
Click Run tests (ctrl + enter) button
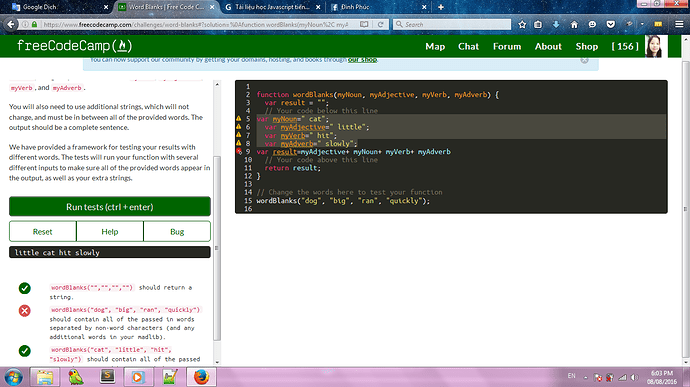pyautogui.click(x=110, y=206)
